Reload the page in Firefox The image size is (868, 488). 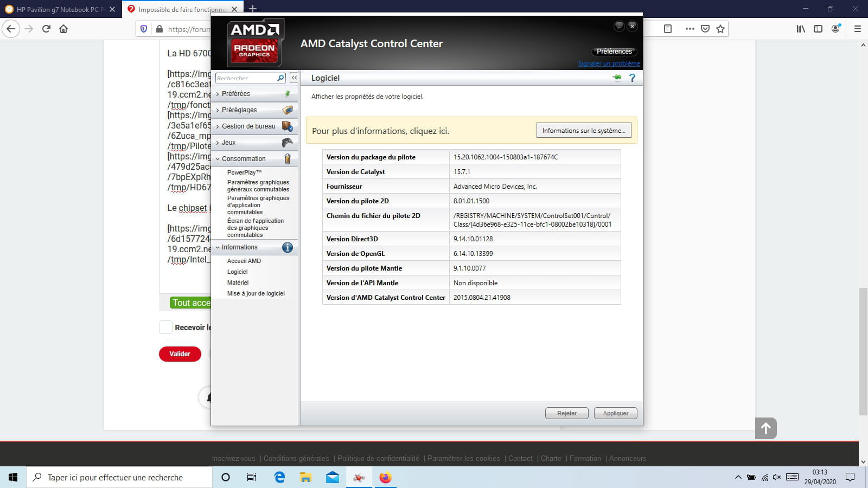point(46,29)
